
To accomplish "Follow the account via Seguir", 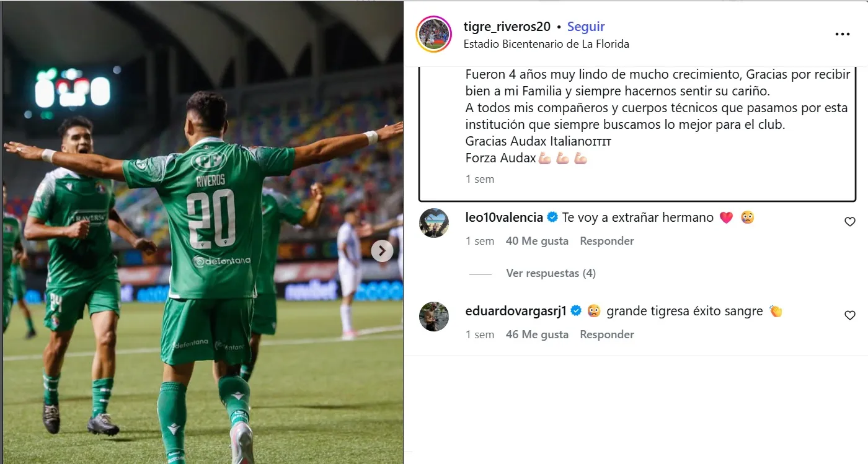I will point(586,27).
